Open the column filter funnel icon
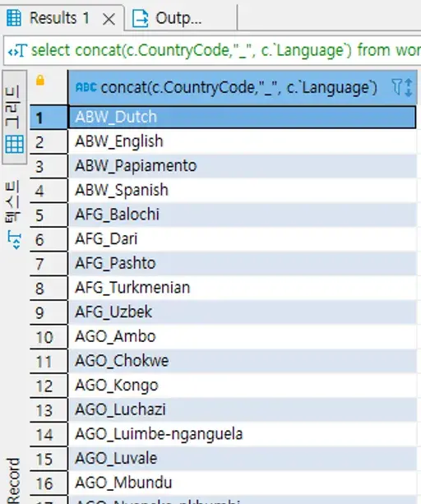Image resolution: width=421 pixels, height=504 pixels. [x=396, y=87]
